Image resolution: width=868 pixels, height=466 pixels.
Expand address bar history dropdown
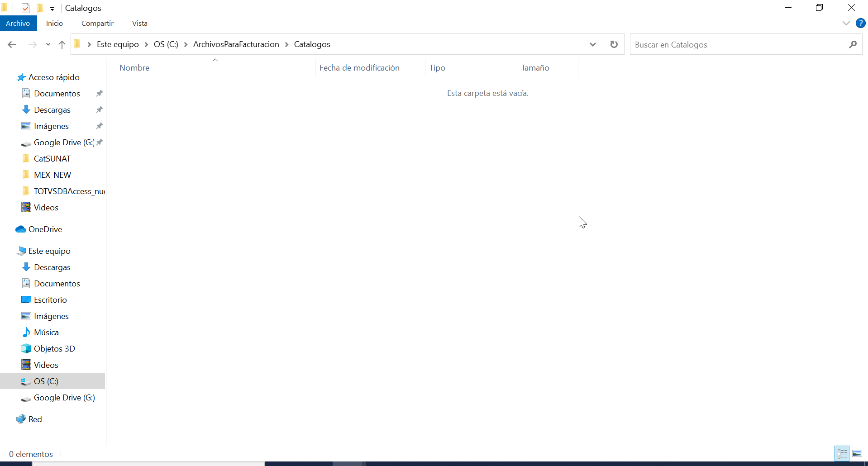click(x=592, y=44)
